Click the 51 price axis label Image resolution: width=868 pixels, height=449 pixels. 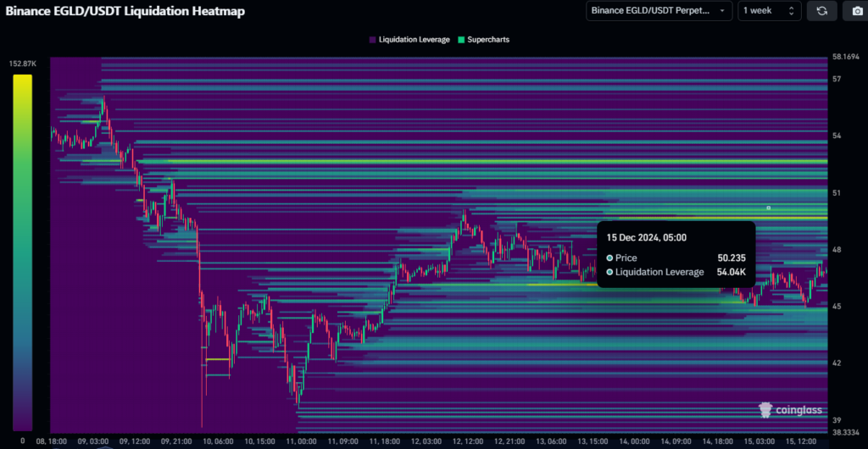(837, 193)
